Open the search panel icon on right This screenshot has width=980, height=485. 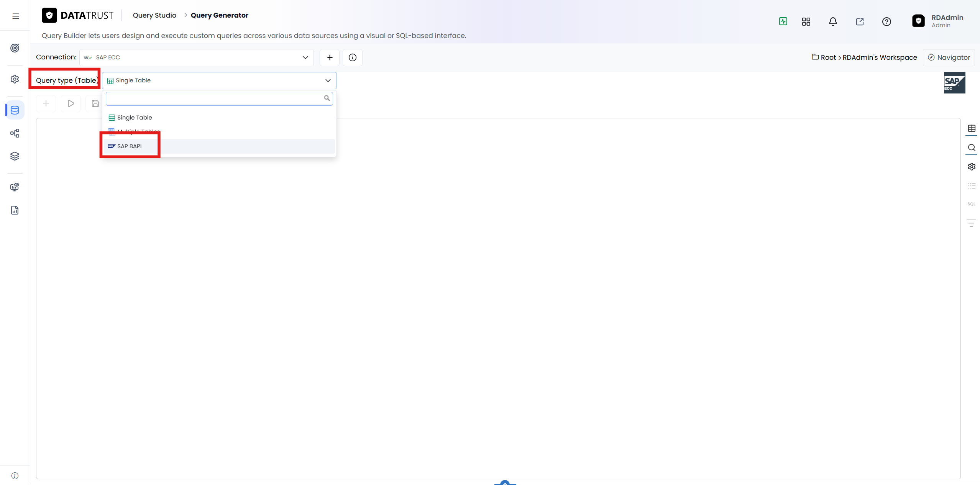pyautogui.click(x=972, y=147)
